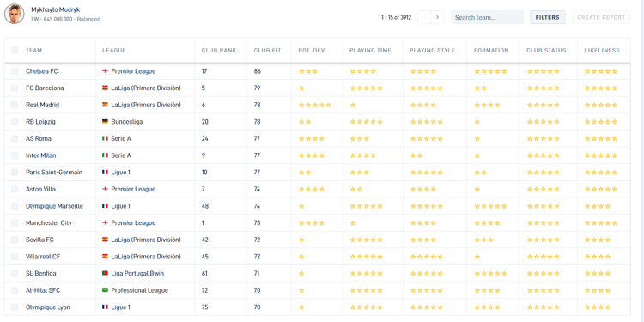644x322 pixels.
Task: Click Italy flag in Inter Milan row
Action: pos(105,155)
